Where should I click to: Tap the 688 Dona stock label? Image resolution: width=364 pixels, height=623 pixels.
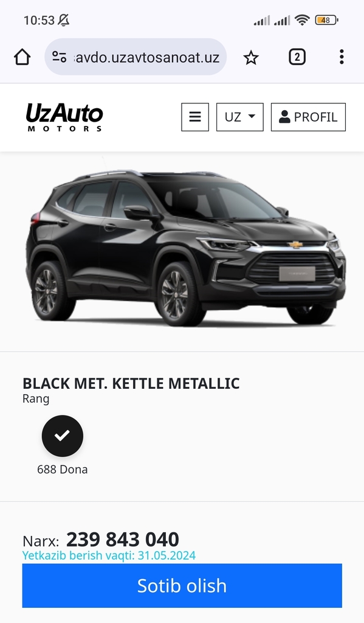click(63, 469)
